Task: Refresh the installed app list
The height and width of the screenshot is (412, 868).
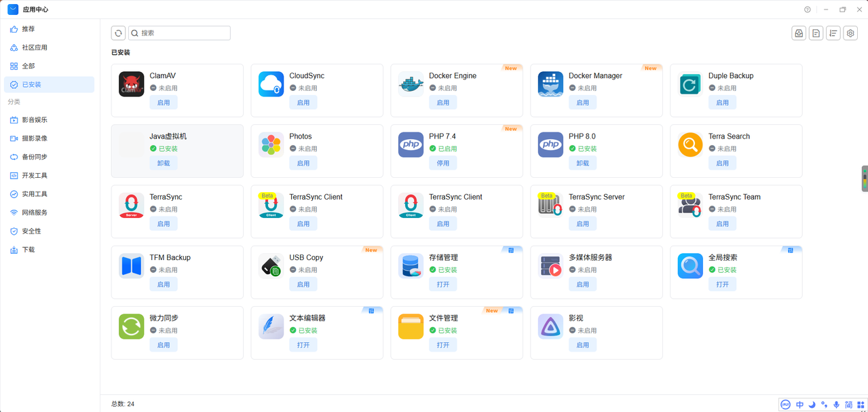Action: click(118, 33)
